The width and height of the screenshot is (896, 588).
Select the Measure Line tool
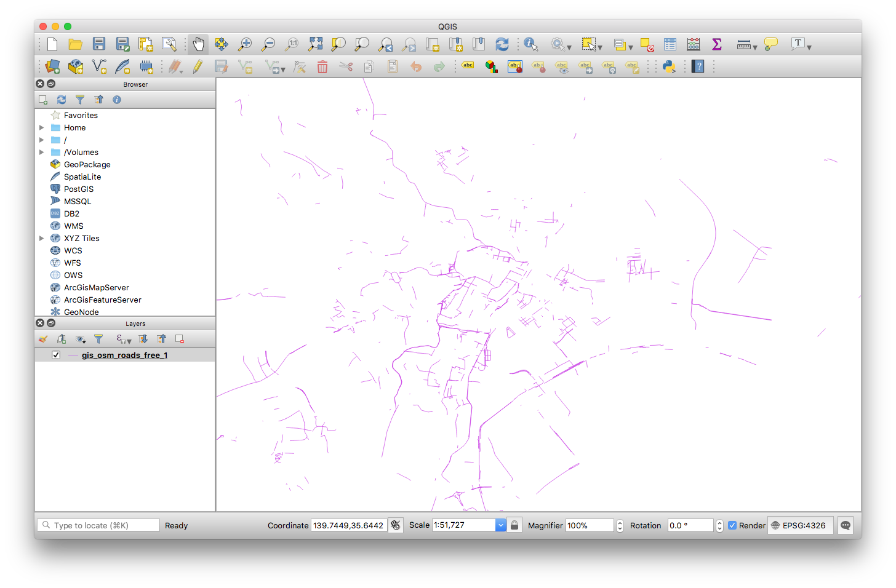pos(742,44)
